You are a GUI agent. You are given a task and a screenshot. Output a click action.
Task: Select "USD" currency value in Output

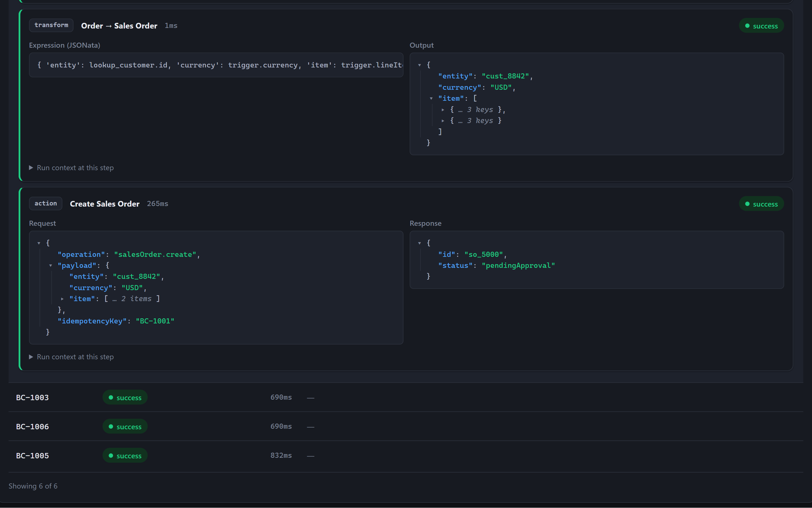coord(501,87)
